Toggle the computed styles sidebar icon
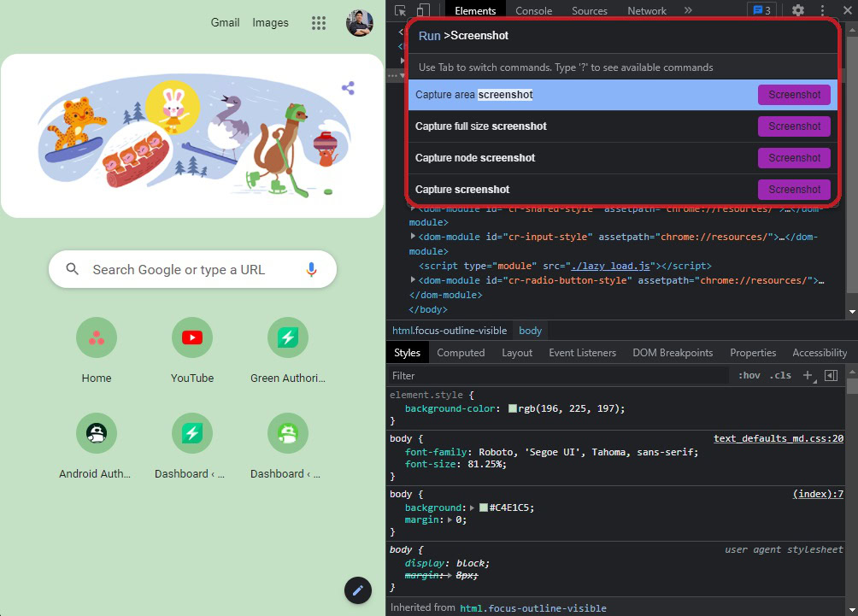The image size is (858, 616). click(x=831, y=375)
